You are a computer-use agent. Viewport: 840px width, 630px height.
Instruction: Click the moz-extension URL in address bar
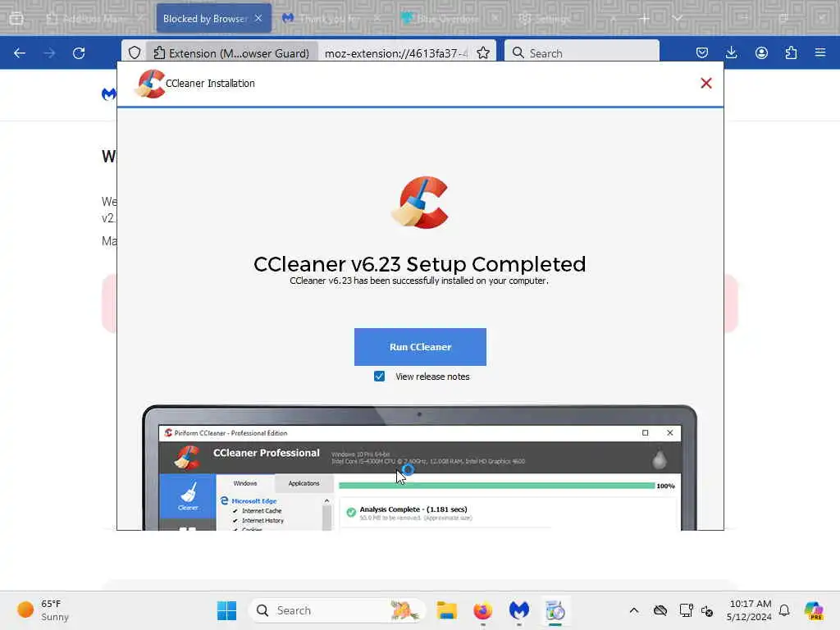pos(396,53)
